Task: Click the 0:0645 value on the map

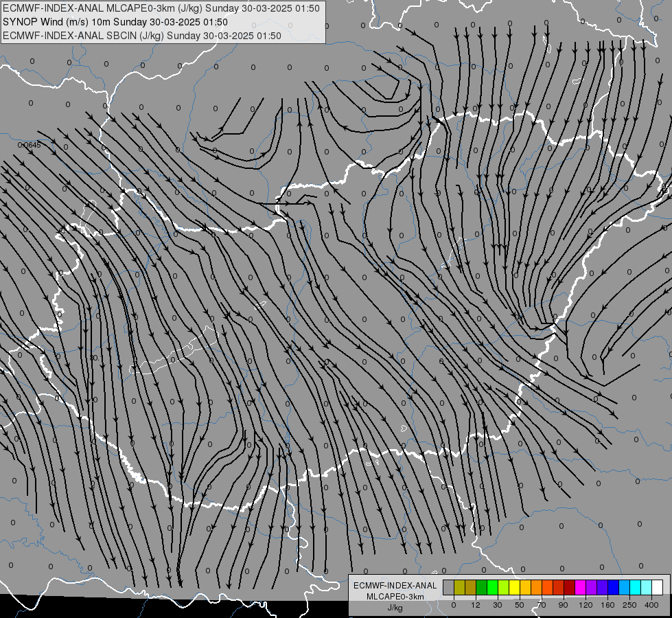Action: click(29, 146)
